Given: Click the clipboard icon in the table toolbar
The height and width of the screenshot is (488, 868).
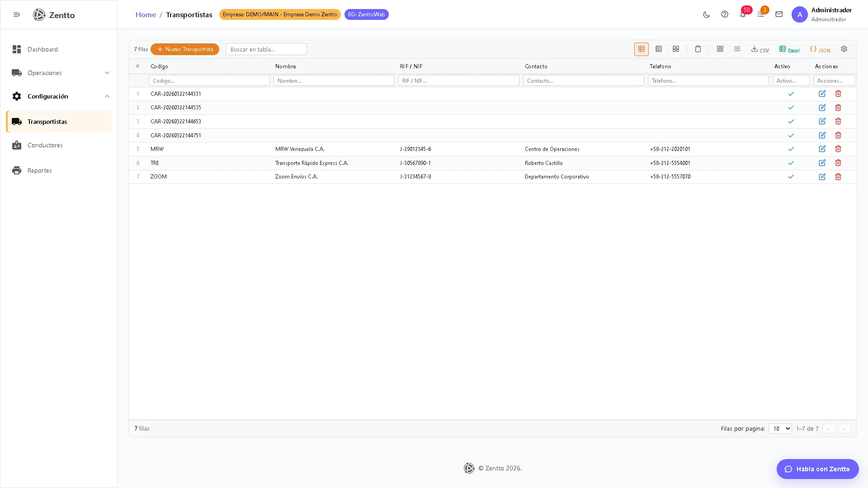Looking at the screenshot, I should [x=698, y=49].
